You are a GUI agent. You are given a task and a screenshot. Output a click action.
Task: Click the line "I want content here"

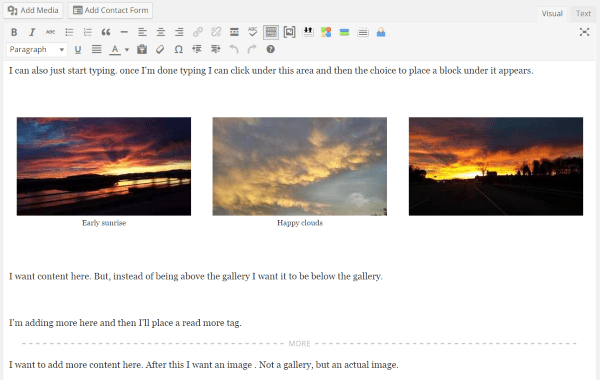click(x=196, y=276)
